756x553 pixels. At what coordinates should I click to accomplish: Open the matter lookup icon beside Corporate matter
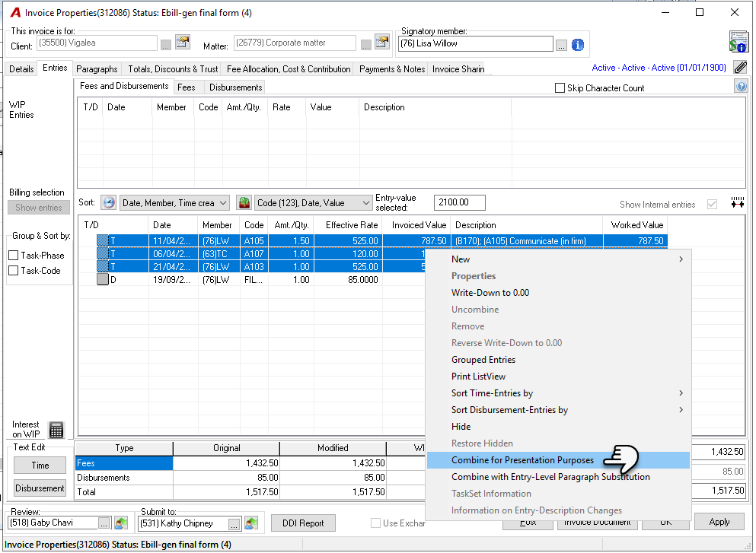382,43
